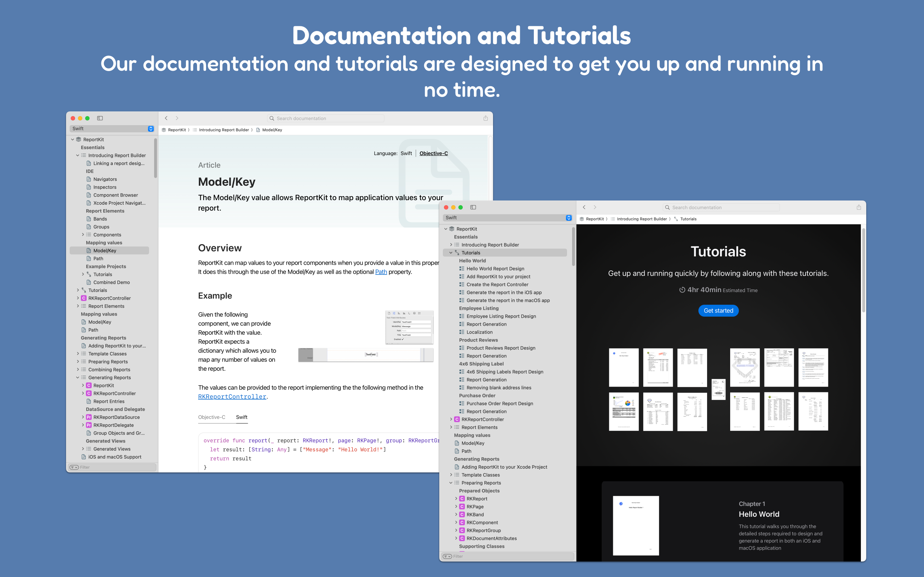Viewport: 924px width, 577px height.
Task: Click the dark tutorial page scrollbar
Action: tap(863, 271)
